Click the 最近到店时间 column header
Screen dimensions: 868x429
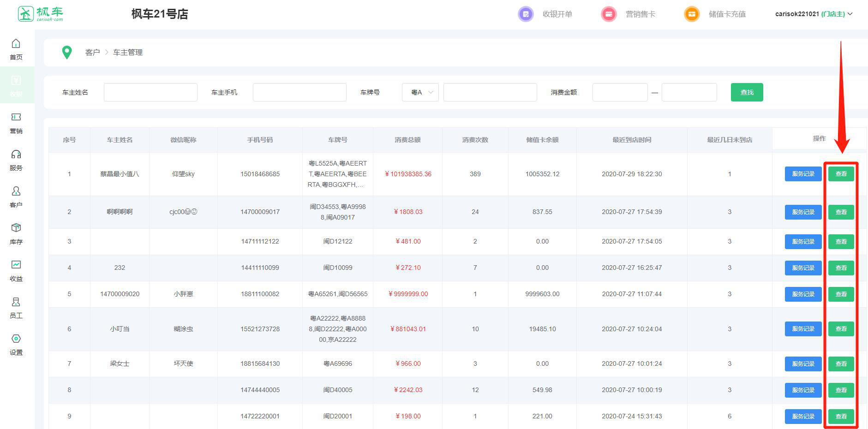[x=632, y=140]
